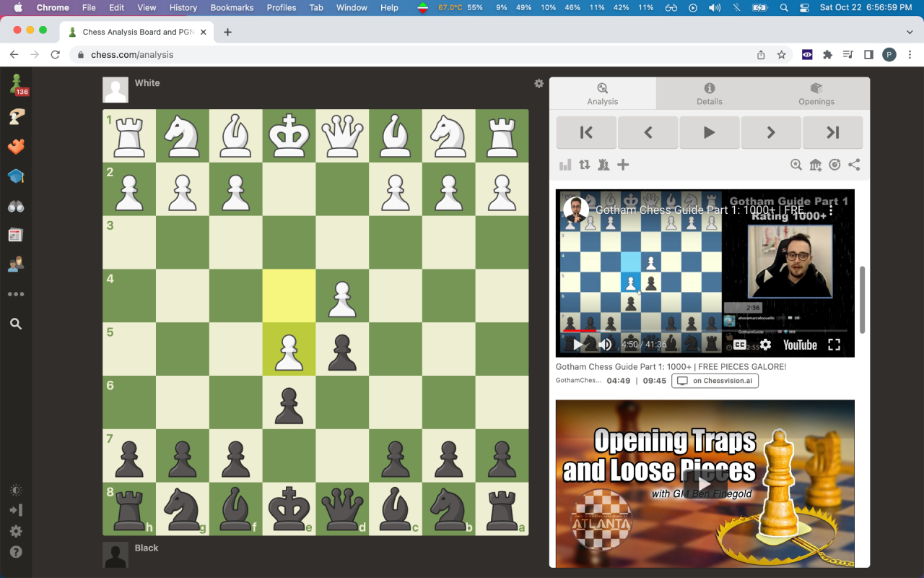
Task: Open Chrome's three-dot options menu
Action: (x=909, y=54)
